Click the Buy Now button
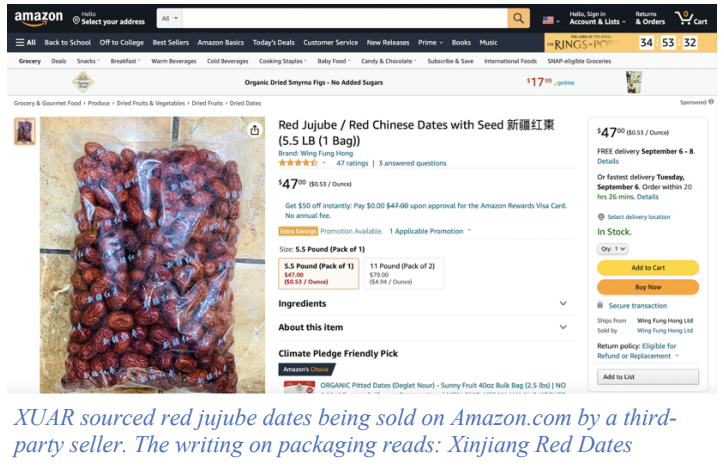This screenshot has width=724, height=472. pos(648,287)
